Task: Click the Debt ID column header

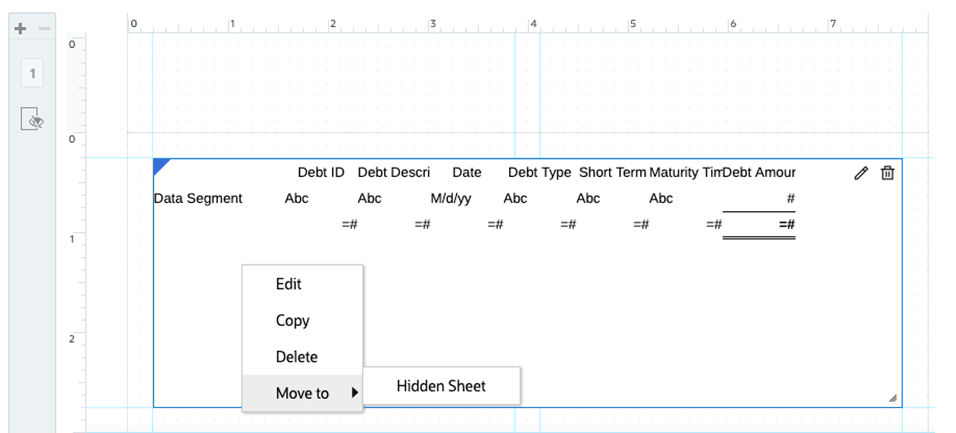Action: pos(321,173)
